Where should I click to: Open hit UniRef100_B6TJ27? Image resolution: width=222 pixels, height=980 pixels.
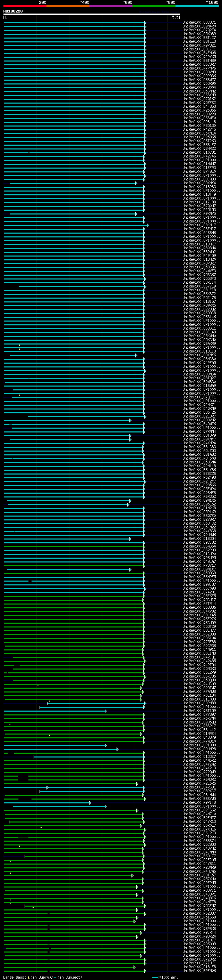coord(199,38)
